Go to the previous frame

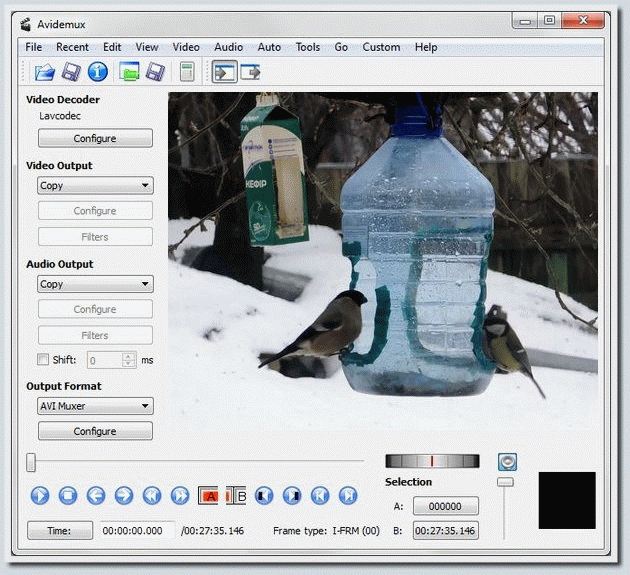coord(96,495)
